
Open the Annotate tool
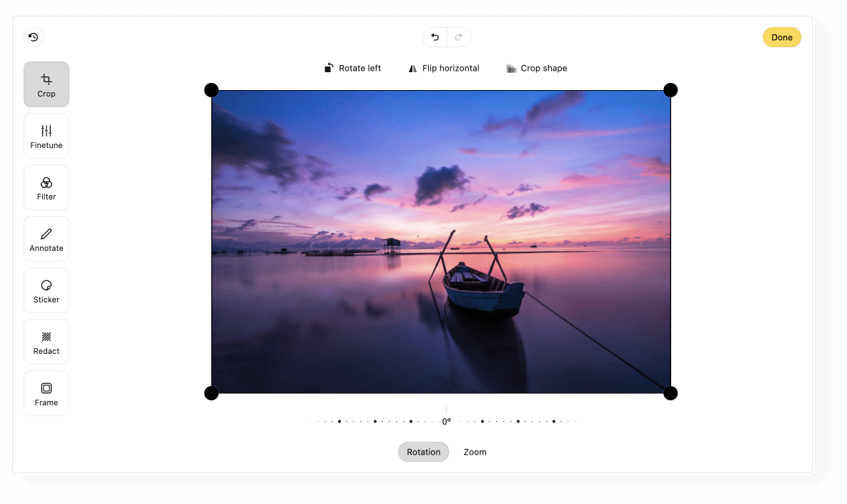pos(46,238)
